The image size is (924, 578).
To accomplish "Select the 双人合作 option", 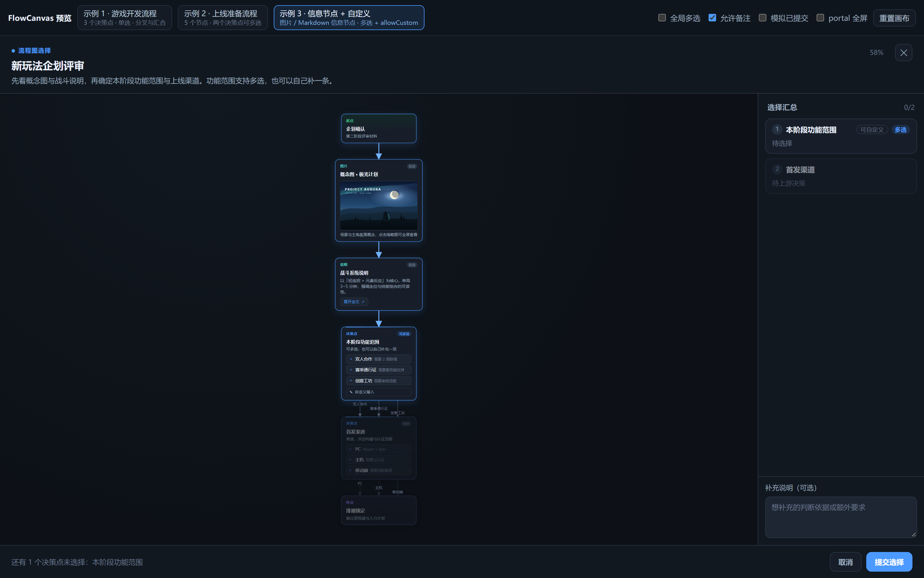I will coord(378,359).
